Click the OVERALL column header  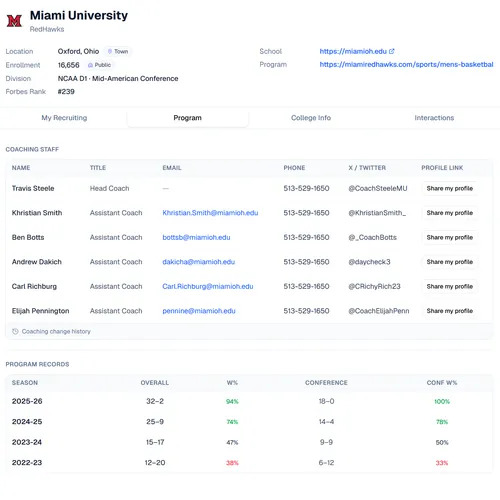pyautogui.click(x=155, y=383)
